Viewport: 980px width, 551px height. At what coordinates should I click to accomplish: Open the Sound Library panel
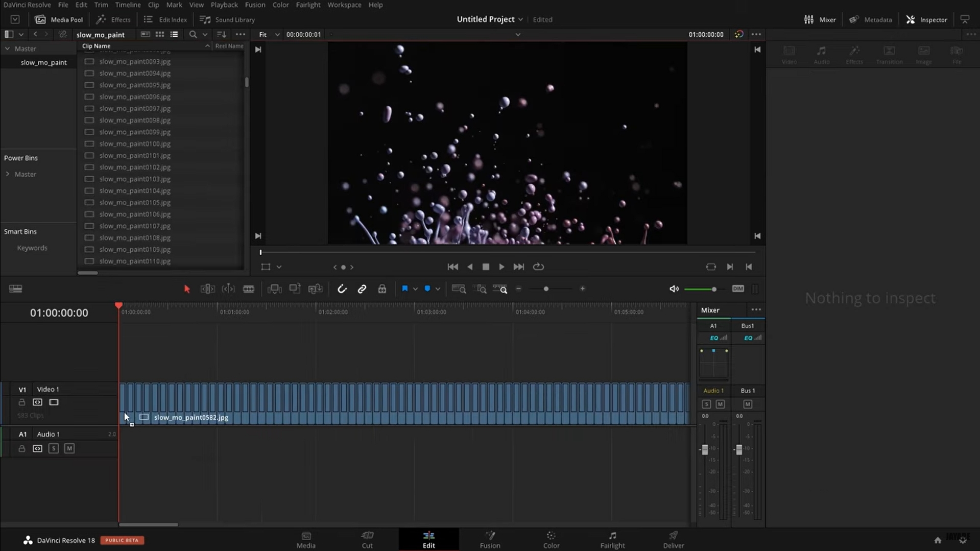pyautogui.click(x=227, y=19)
